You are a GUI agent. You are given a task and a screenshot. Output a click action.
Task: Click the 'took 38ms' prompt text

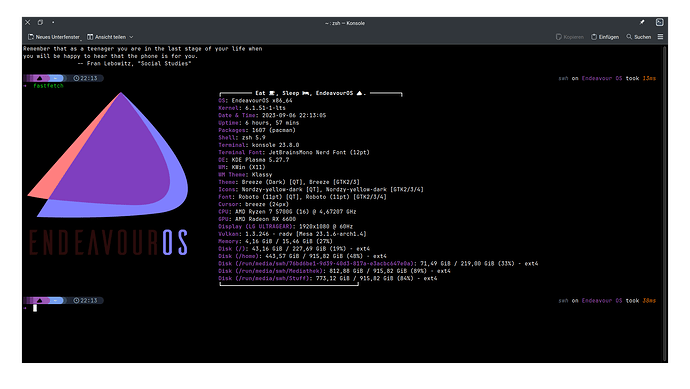[x=641, y=301]
